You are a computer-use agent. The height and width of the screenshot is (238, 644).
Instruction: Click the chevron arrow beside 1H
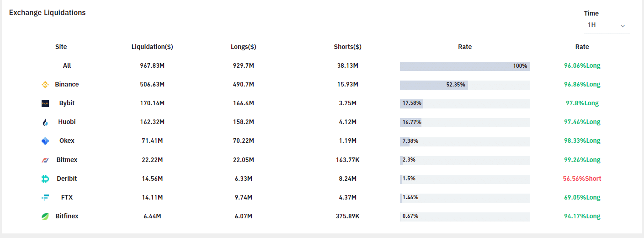[623, 26]
